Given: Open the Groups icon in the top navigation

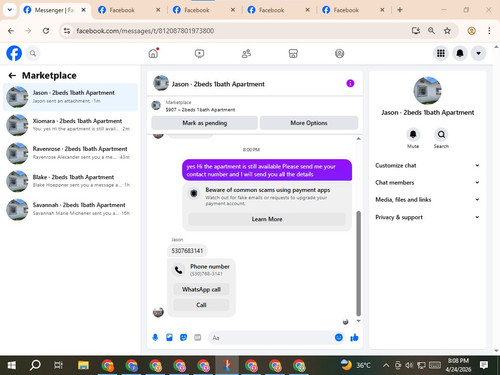Looking at the screenshot, I should [339, 53].
